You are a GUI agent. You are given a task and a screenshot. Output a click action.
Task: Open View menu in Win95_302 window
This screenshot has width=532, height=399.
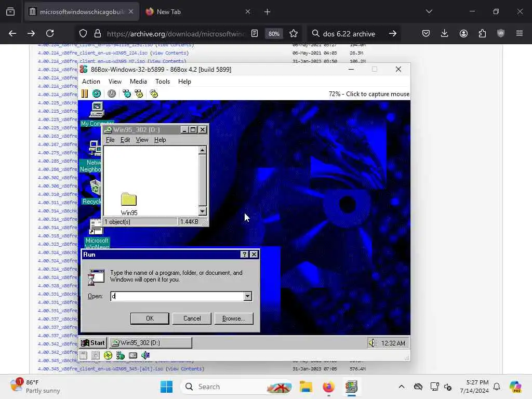click(x=142, y=140)
